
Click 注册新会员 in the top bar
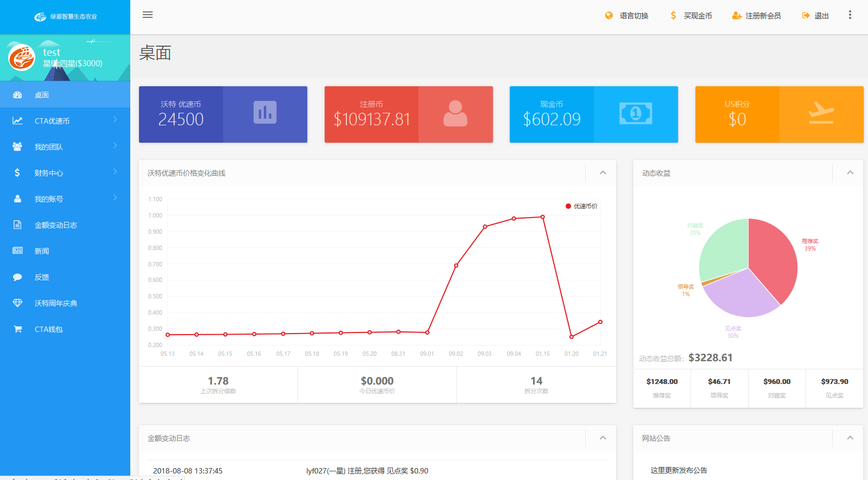(x=757, y=16)
